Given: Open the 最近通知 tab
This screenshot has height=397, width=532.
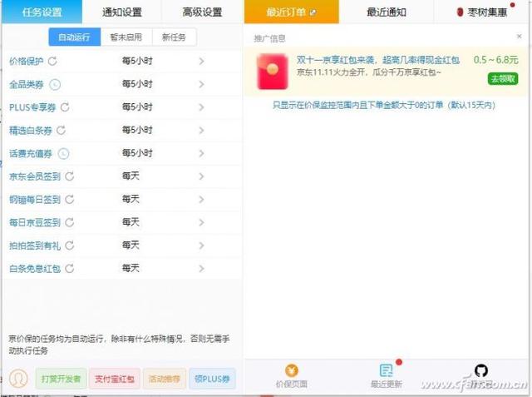Looking at the screenshot, I should (x=387, y=12).
